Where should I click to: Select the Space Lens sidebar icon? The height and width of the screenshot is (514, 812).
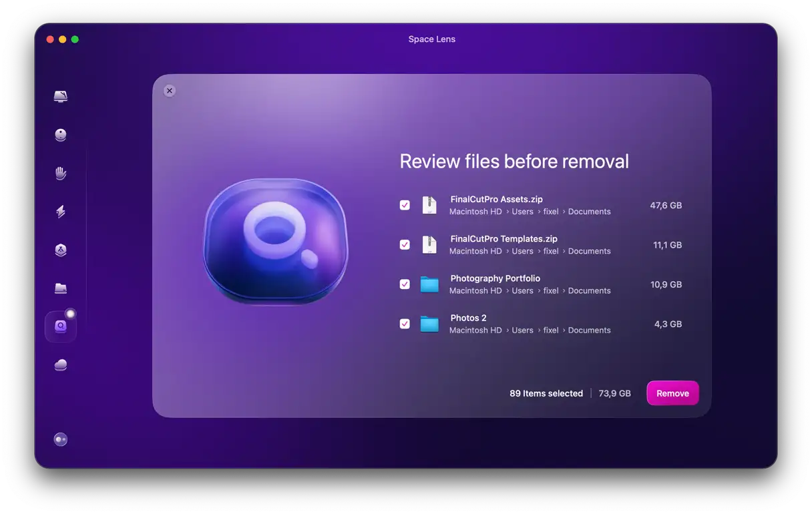[x=61, y=326]
